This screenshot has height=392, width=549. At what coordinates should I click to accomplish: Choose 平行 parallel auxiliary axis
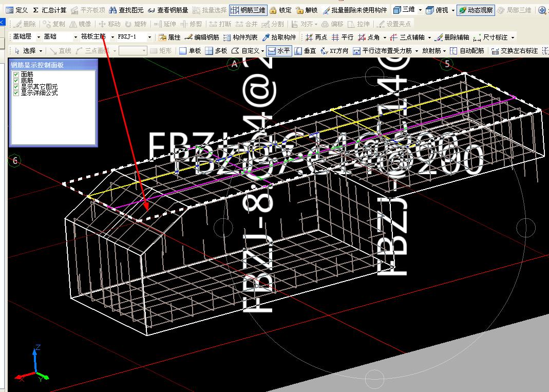point(343,37)
